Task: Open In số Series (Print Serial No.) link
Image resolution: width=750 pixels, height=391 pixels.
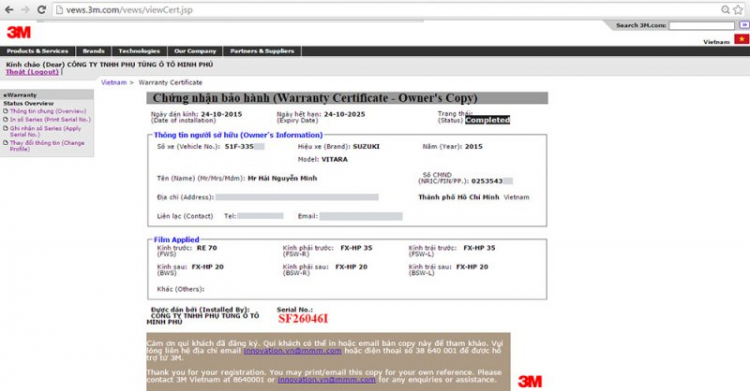Action: tap(50, 120)
